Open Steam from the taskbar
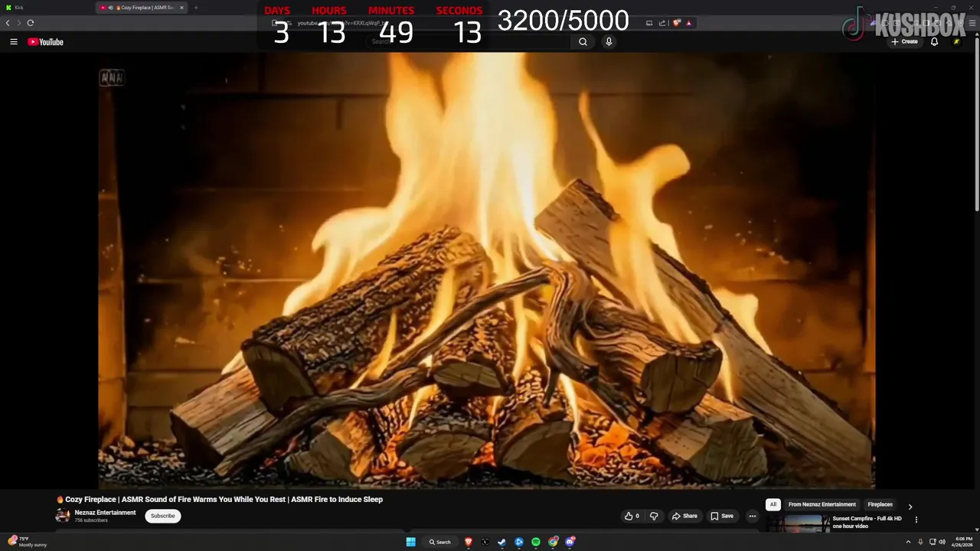 (502, 542)
